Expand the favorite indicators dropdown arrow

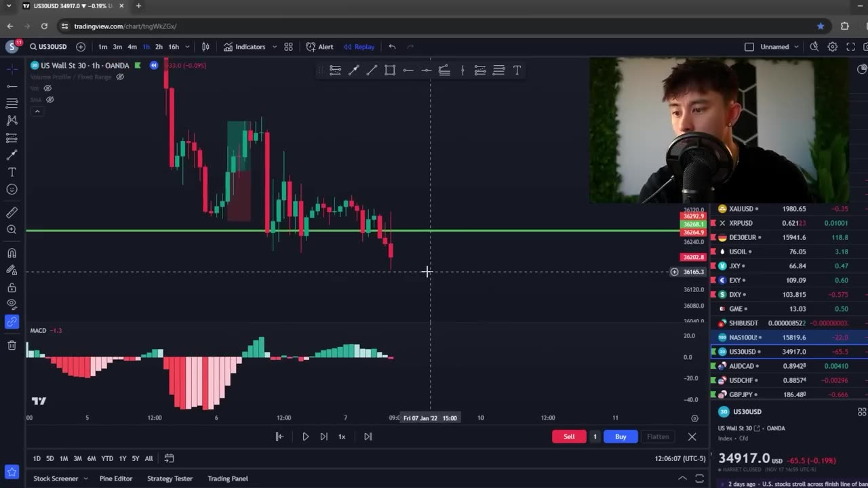tap(274, 47)
